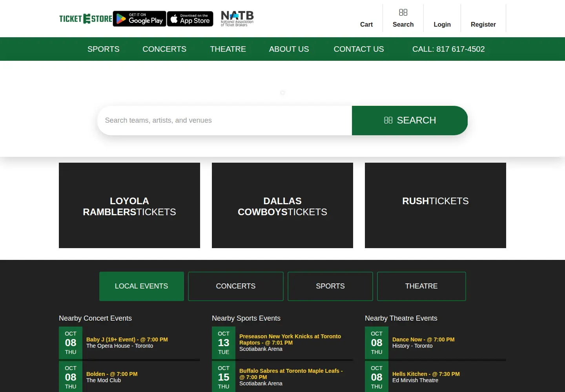
Task: Click the Oct 15 Thu date box
Action: click(x=224, y=377)
